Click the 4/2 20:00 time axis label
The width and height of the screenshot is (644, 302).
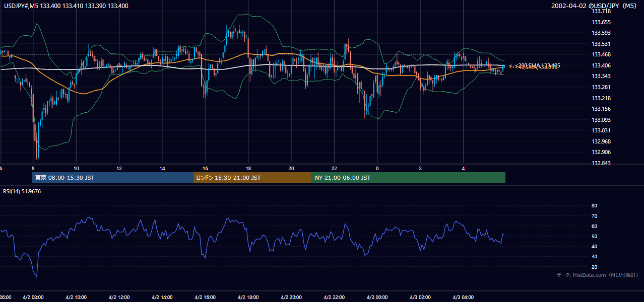pos(291,297)
